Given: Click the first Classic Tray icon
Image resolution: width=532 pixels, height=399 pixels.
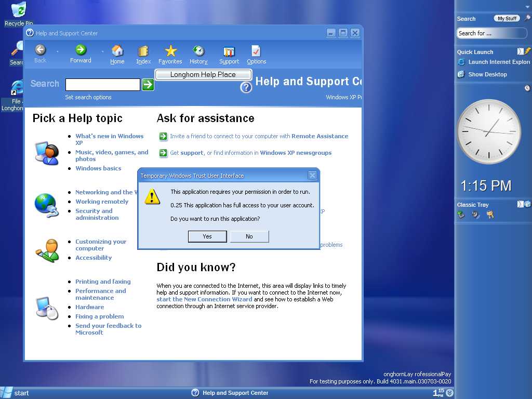Looking at the screenshot, I should click(x=461, y=215).
